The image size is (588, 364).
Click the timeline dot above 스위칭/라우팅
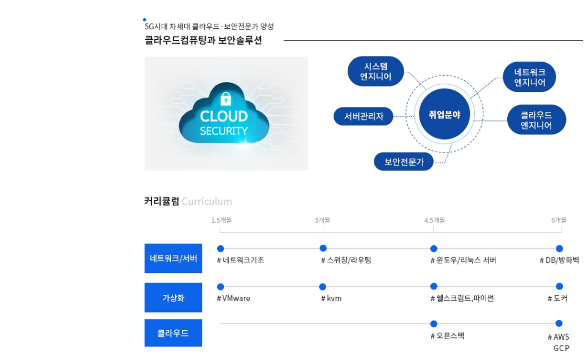click(x=323, y=248)
